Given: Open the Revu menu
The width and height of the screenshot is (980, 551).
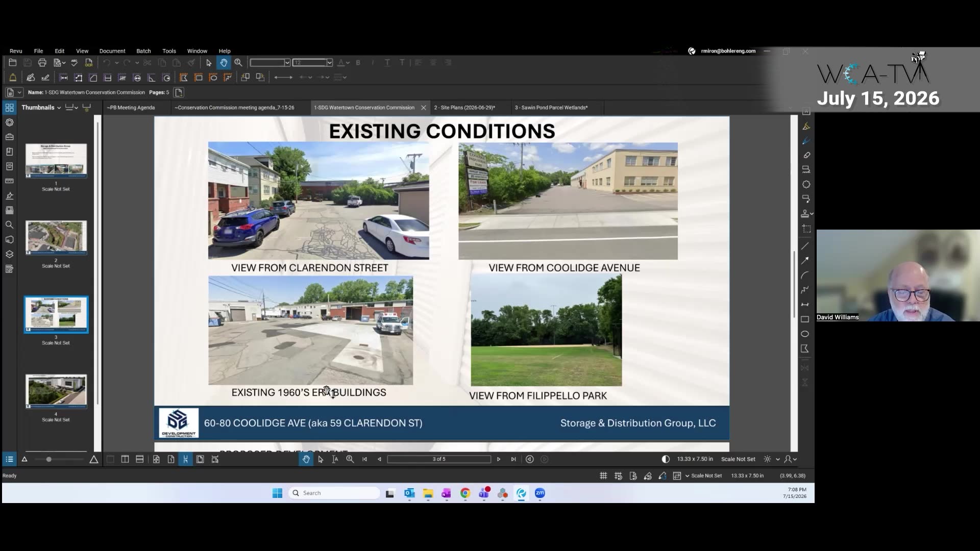Looking at the screenshot, I should (x=16, y=51).
